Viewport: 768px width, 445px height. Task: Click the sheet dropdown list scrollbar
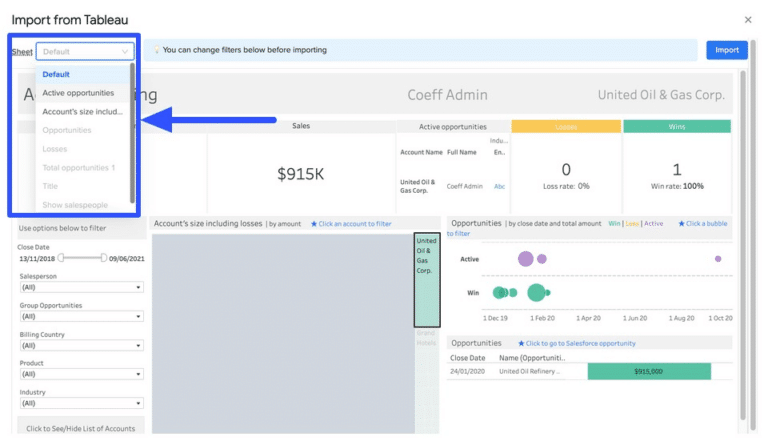(132, 133)
